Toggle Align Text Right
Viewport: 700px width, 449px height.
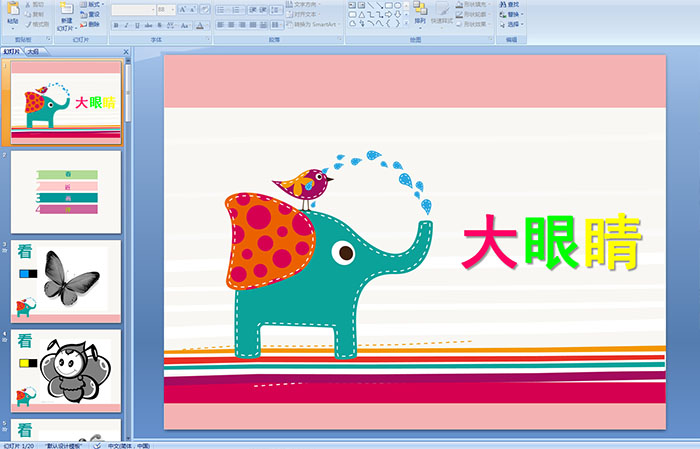(242, 25)
